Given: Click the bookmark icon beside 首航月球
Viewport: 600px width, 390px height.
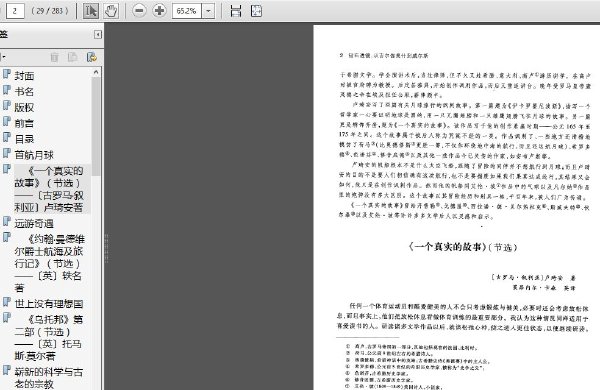Looking at the screenshot, I should coord(7,153).
